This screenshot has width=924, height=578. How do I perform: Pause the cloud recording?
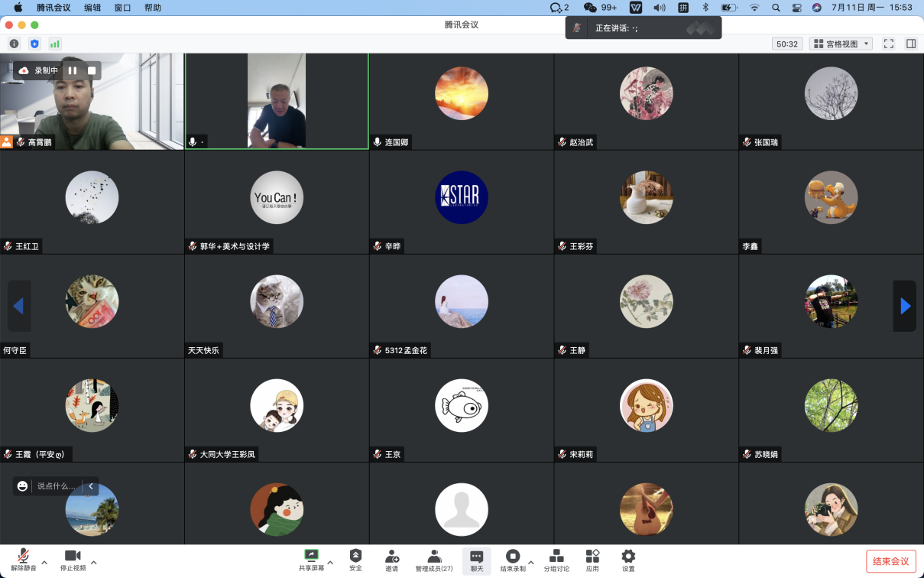73,70
